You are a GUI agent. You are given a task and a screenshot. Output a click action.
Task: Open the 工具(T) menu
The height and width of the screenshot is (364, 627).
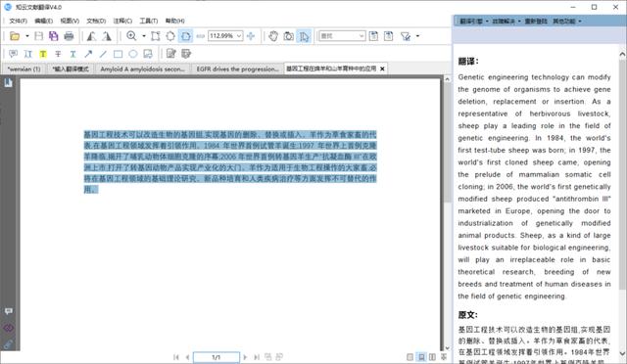click(x=148, y=21)
